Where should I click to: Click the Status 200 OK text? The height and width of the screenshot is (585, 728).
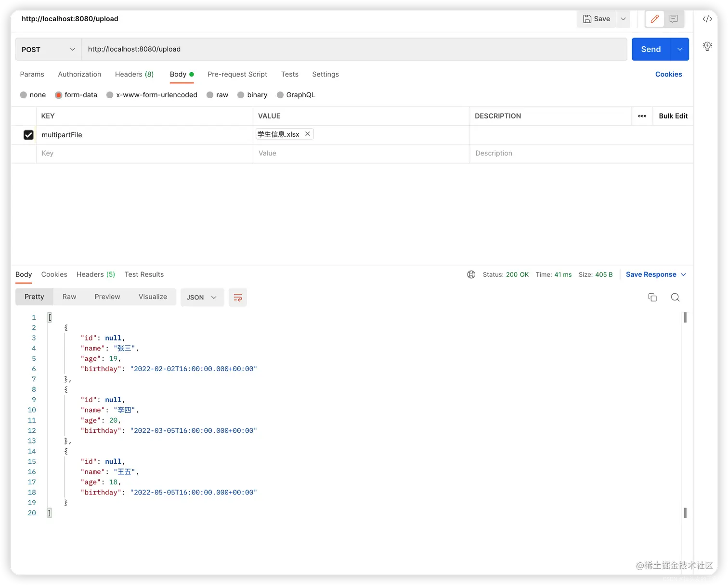(506, 274)
